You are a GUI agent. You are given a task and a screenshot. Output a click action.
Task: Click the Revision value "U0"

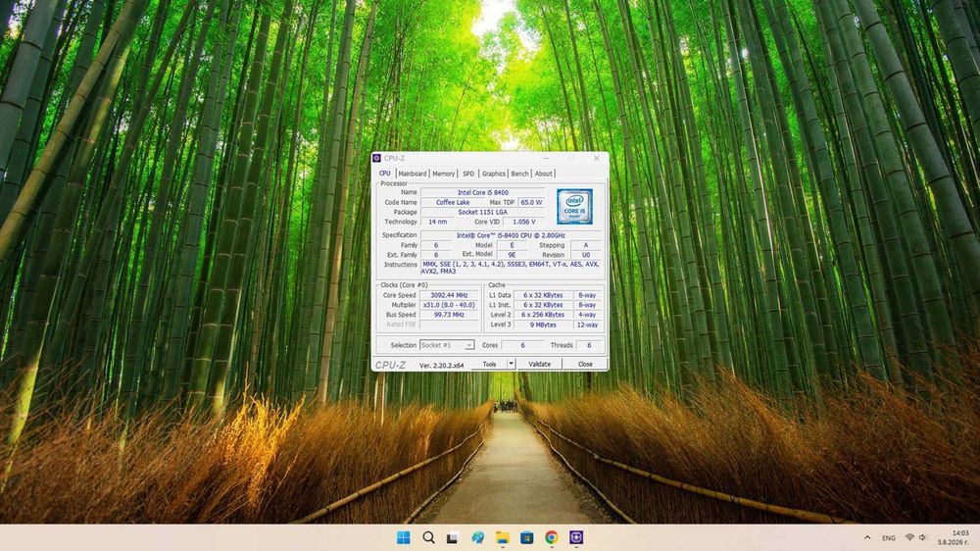(586, 255)
